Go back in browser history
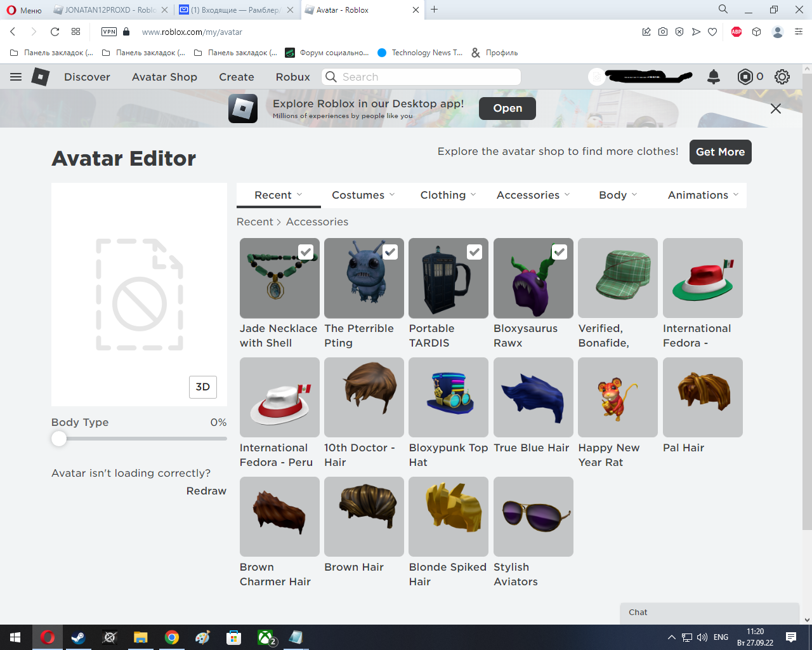 pyautogui.click(x=13, y=32)
